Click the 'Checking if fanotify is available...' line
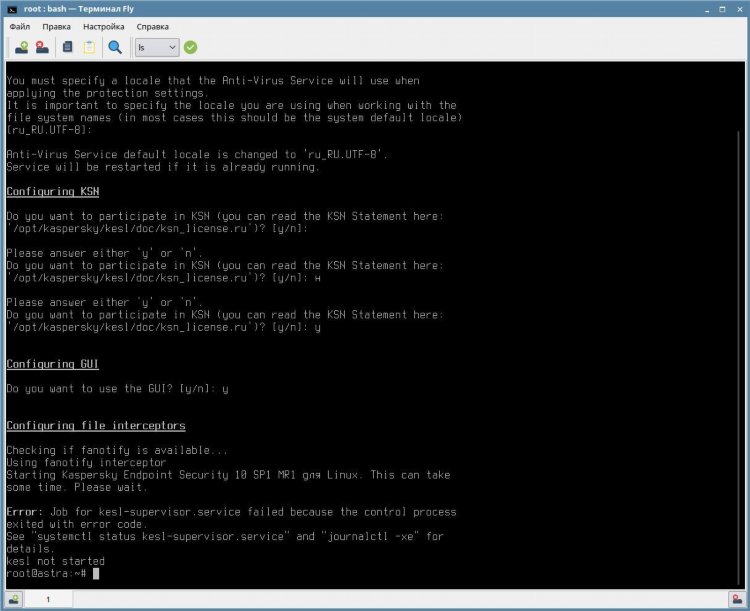The image size is (750, 611). pos(117,450)
